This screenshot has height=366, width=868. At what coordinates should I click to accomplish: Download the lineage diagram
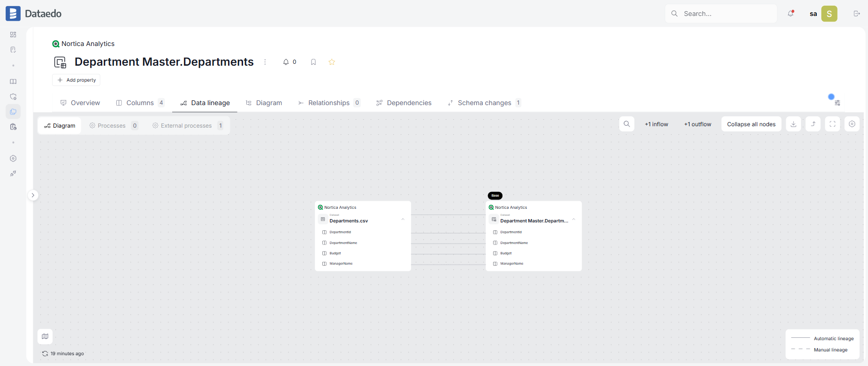[793, 124]
